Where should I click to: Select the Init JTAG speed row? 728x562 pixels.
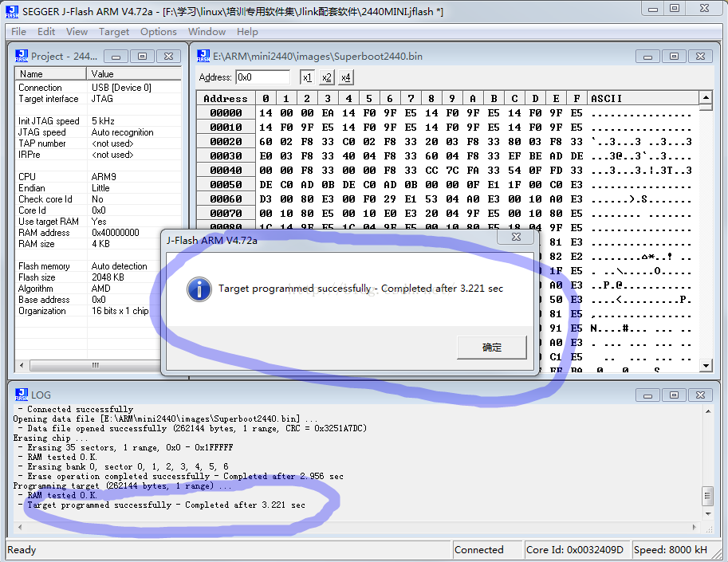tap(98, 121)
